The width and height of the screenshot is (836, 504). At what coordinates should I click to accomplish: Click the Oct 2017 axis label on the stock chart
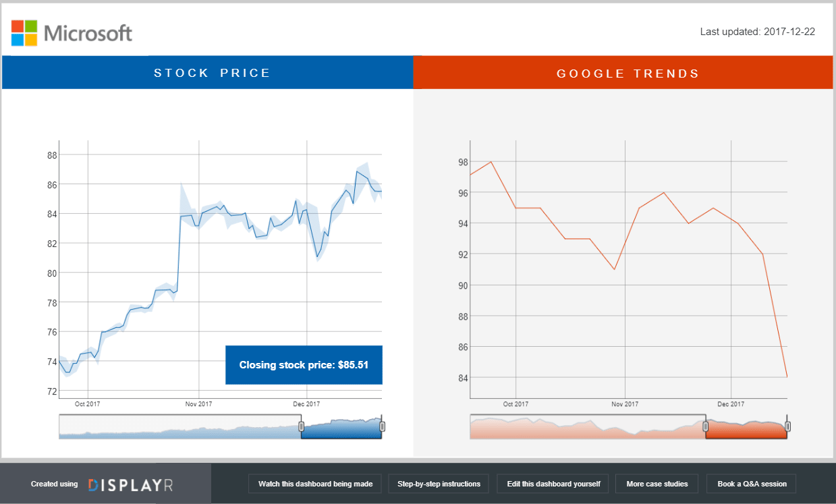[86, 403]
